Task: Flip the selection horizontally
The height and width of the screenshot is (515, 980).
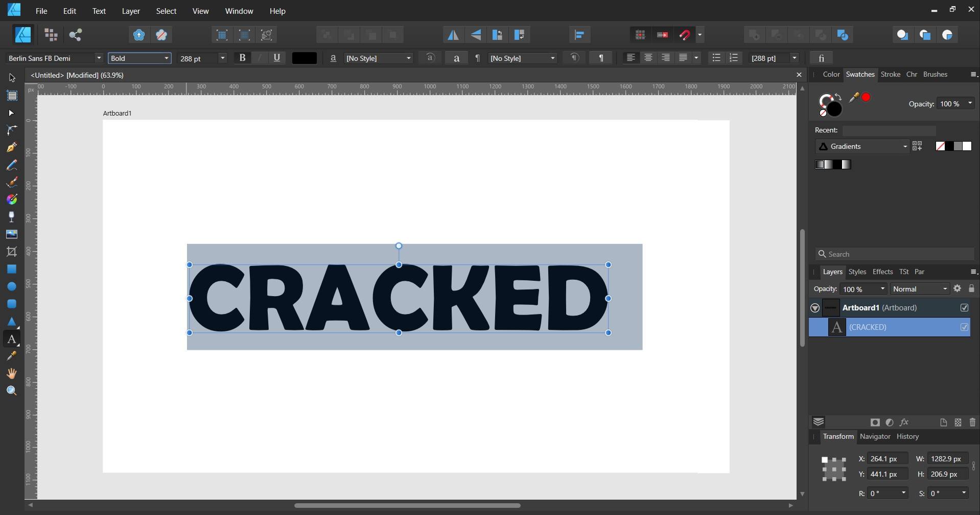Action: [x=453, y=34]
